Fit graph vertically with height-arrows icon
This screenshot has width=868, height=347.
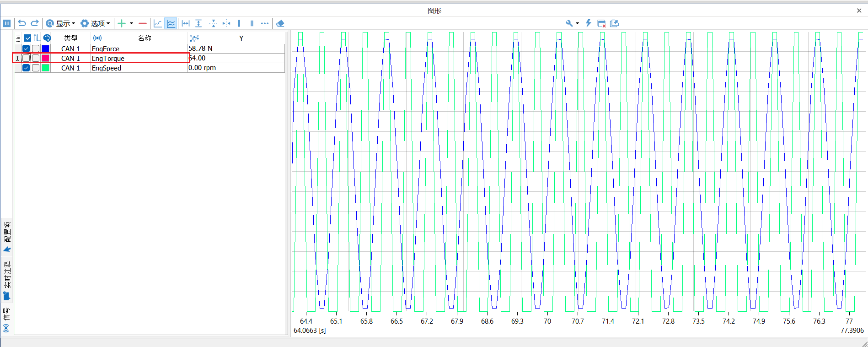click(198, 23)
